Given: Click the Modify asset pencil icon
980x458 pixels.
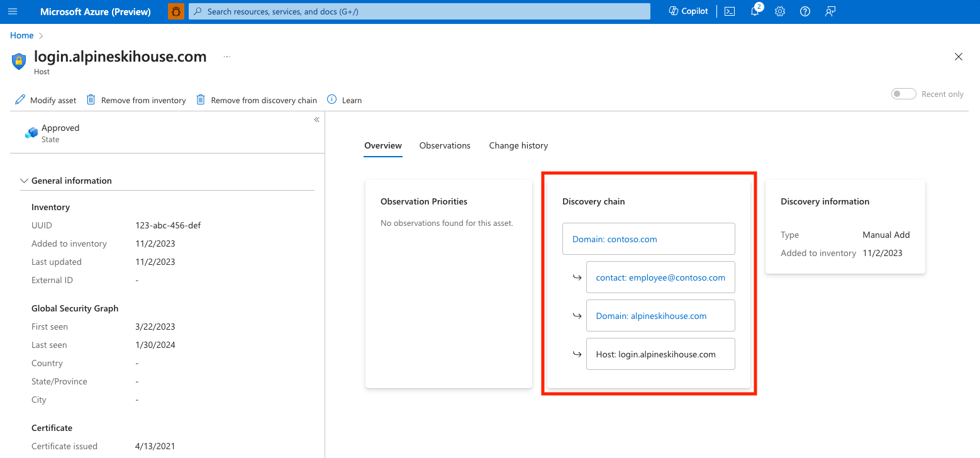Looking at the screenshot, I should point(19,99).
